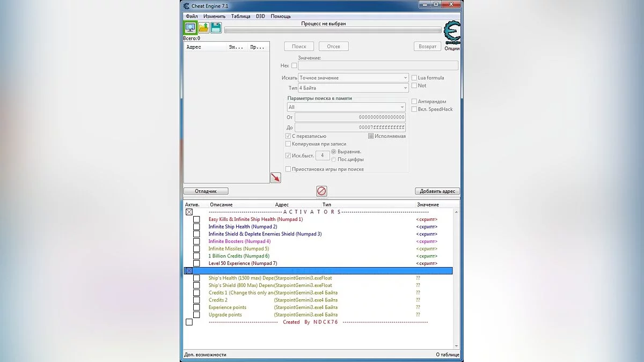Click the Поиск button
The image size is (644, 362).
coord(299,47)
